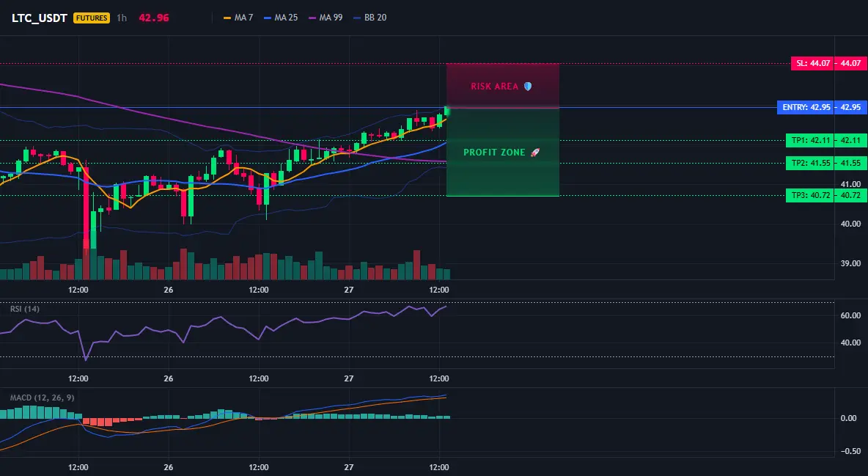This screenshot has height=476, width=868.
Task: Click the ENTRY: 42.95 price label
Action: pyautogui.click(x=806, y=107)
